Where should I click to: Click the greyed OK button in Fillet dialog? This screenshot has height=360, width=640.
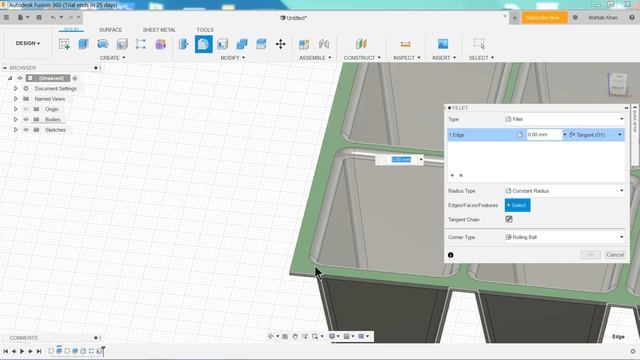click(590, 255)
